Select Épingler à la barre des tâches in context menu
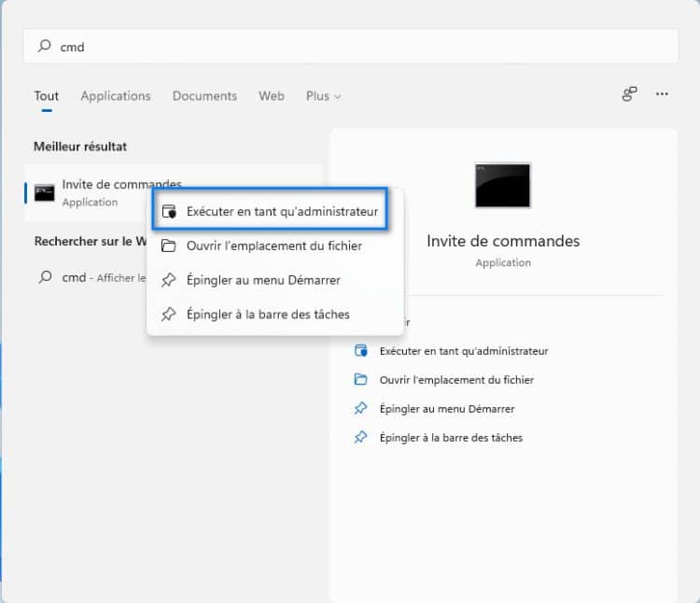Screen dimensions: 700x603 268,315
